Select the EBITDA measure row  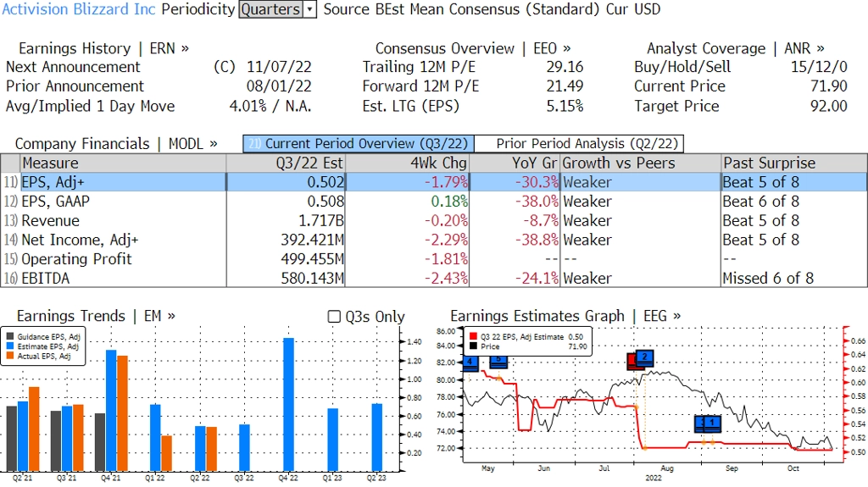pyautogui.click(x=434, y=279)
